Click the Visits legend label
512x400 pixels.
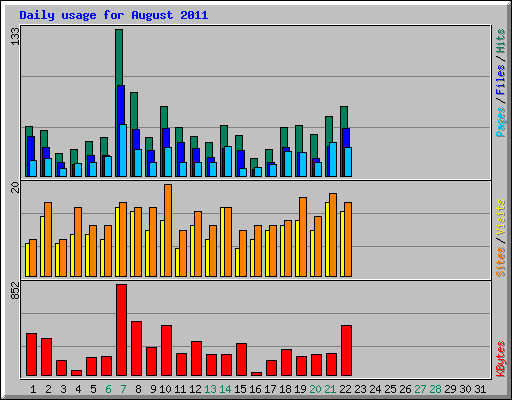pos(501,218)
